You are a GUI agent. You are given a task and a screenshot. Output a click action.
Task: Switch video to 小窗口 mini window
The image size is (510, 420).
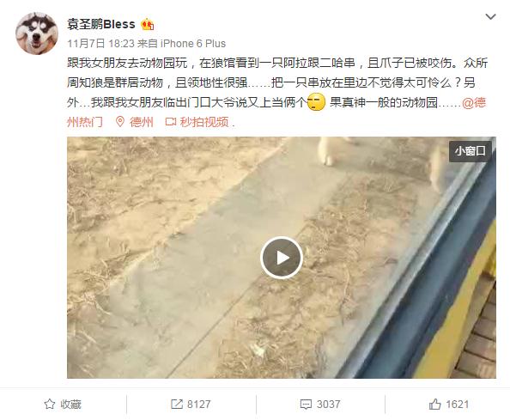tap(471, 151)
